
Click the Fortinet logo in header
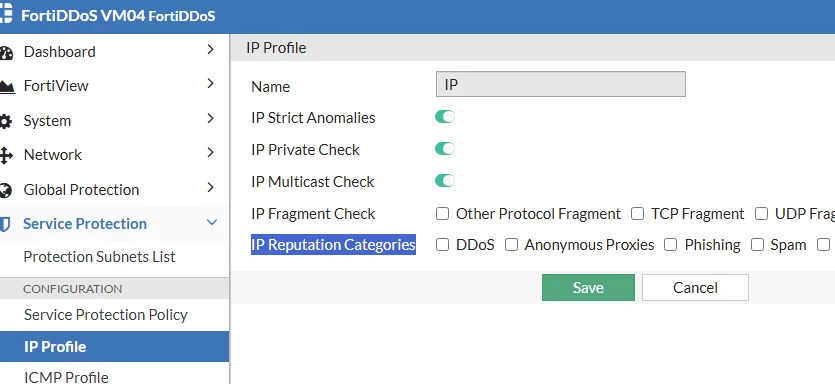[6, 14]
